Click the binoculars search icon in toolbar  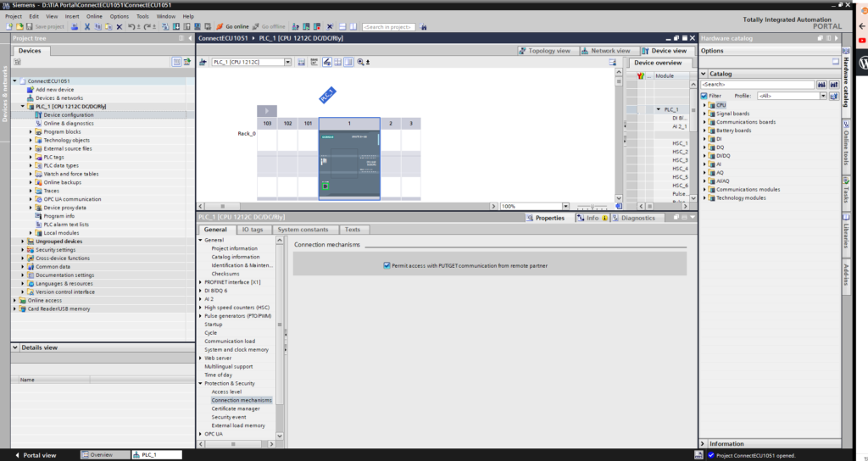pos(424,26)
